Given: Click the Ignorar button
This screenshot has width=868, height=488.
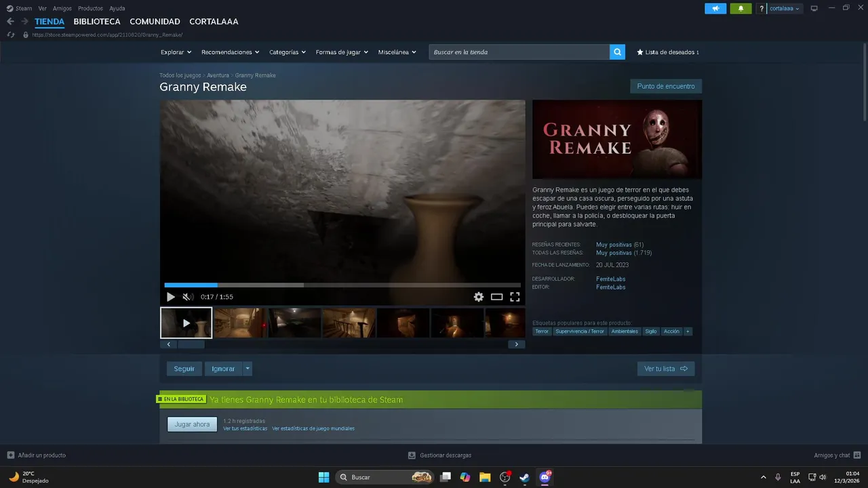Looking at the screenshot, I should click(x=223, y=369).
